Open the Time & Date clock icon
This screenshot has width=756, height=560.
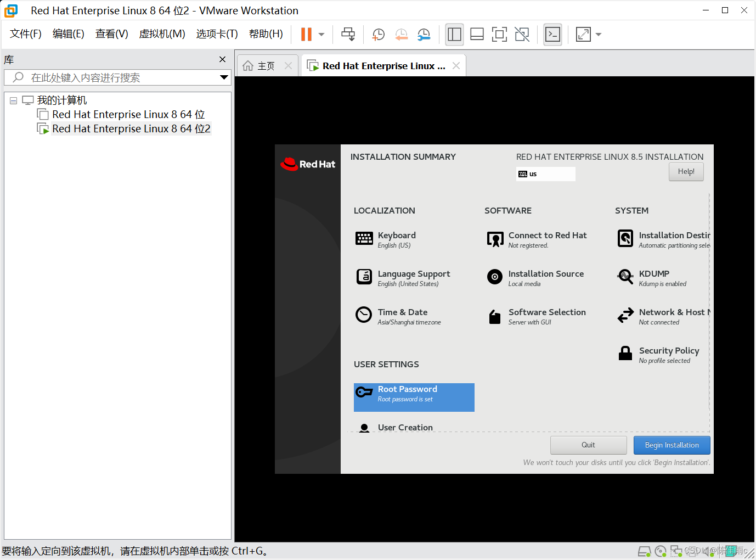(x=364, y=315)
